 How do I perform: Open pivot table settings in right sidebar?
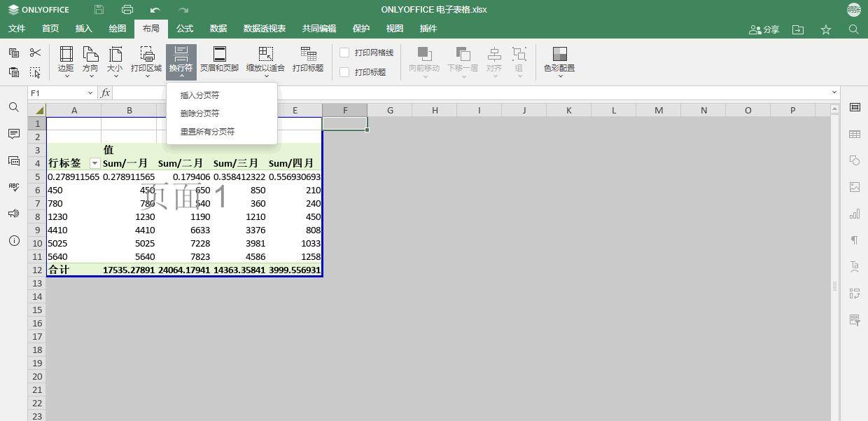tap(855, 293)
